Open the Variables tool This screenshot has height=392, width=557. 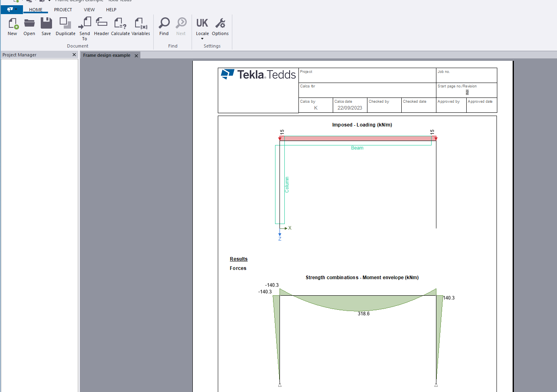coord(141,27)
